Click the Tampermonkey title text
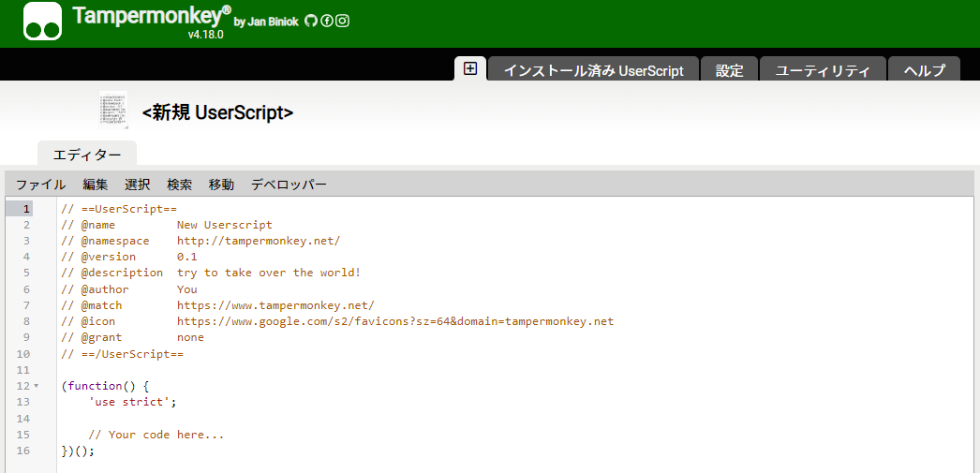Screen dimensions: 980x473 (152, 15)
